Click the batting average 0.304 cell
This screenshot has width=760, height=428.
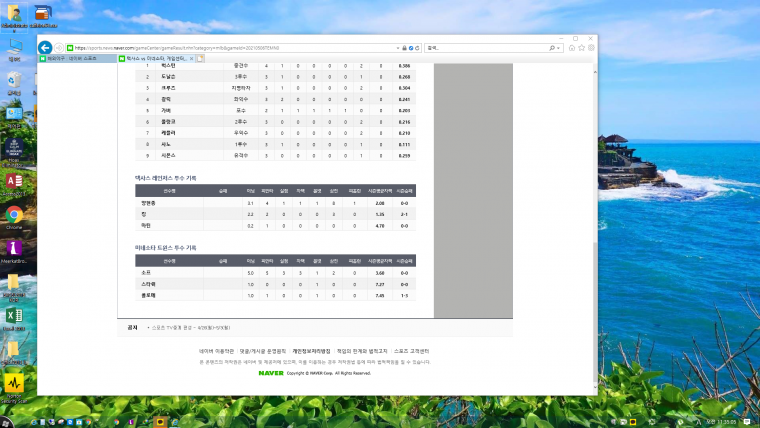(404, 88)
